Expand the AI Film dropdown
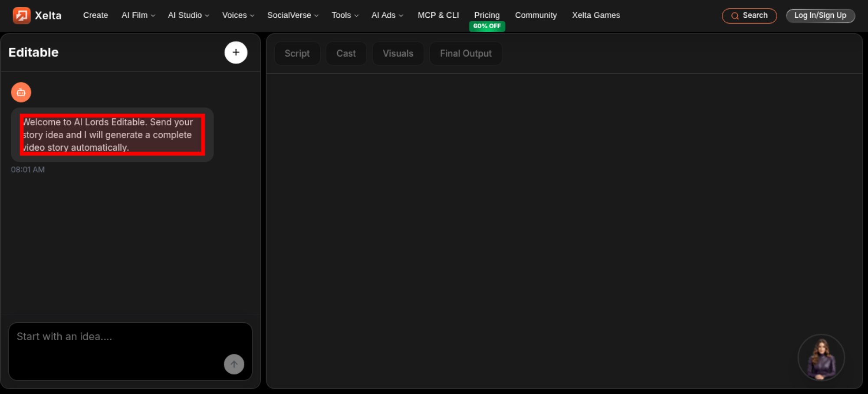This screenshot has width=868, height=394. [138, 15]
